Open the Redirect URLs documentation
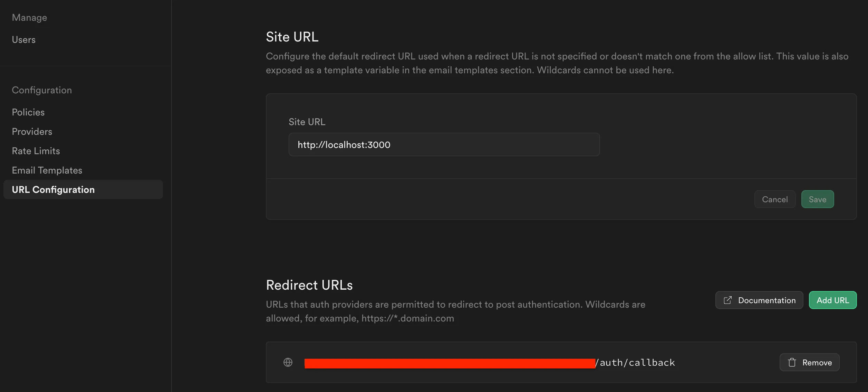Image resolution: width=868 pixels, height=392 pixels. click(759, 300)
